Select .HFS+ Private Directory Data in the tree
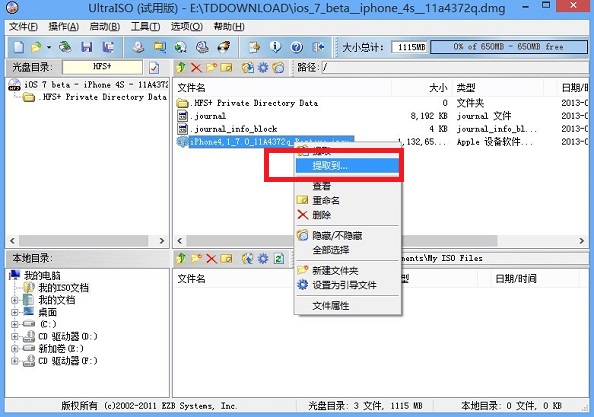The width and height of the screenshot is (594, 417). click(102, 97)
